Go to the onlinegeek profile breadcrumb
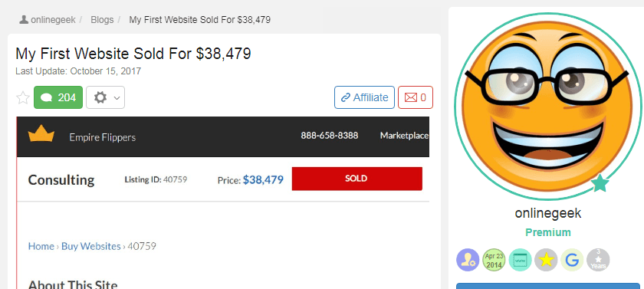 click(x=48, y=20)
